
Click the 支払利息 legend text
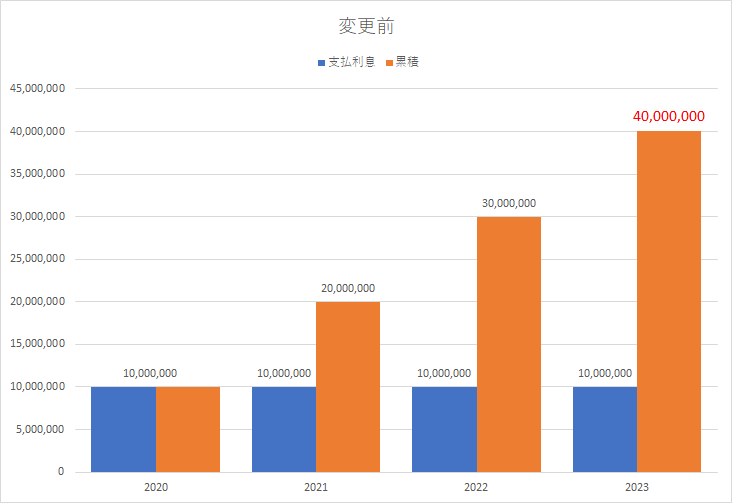click(x=351, y=62)
